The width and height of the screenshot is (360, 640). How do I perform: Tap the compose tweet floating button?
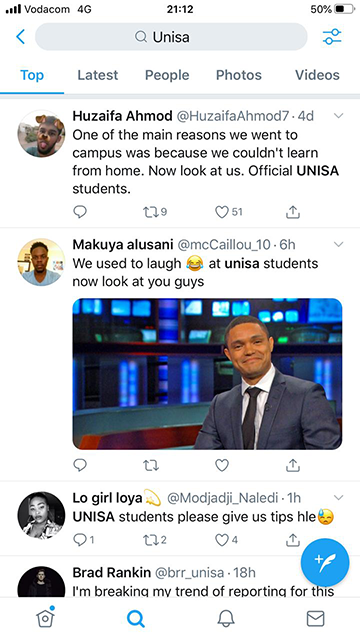pyautogui.click(x=325, y=562)
